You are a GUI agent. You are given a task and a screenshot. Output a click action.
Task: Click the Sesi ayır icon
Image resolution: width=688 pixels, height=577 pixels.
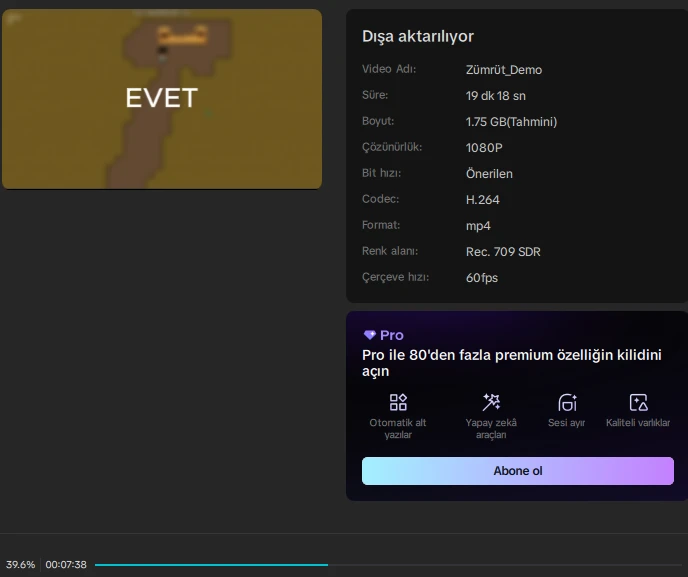[x=567, y=402]
